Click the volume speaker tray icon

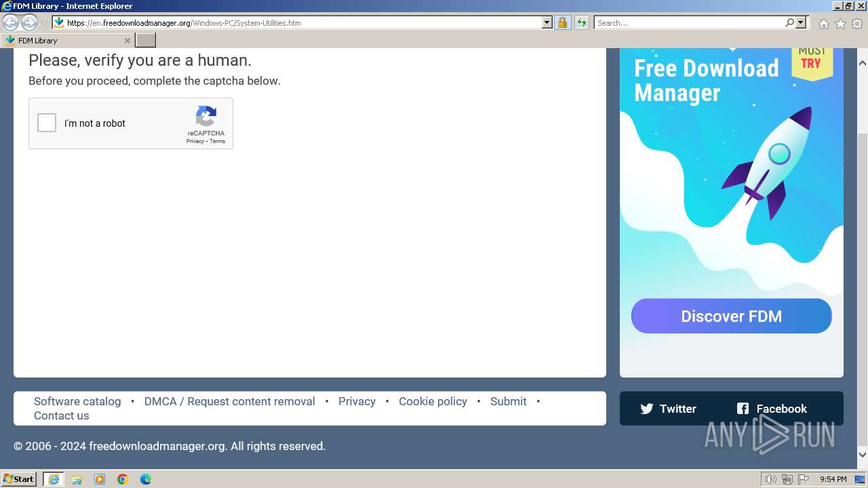[x=770, y=479]
